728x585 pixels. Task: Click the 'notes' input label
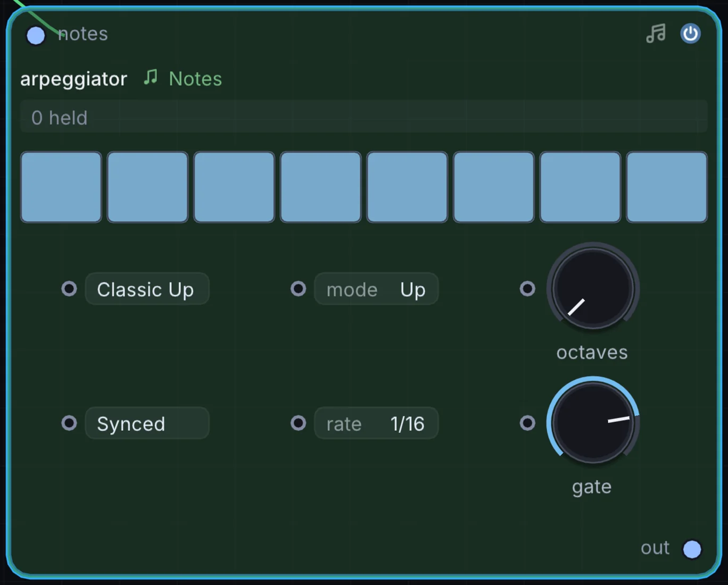click(x=82, y=34)
